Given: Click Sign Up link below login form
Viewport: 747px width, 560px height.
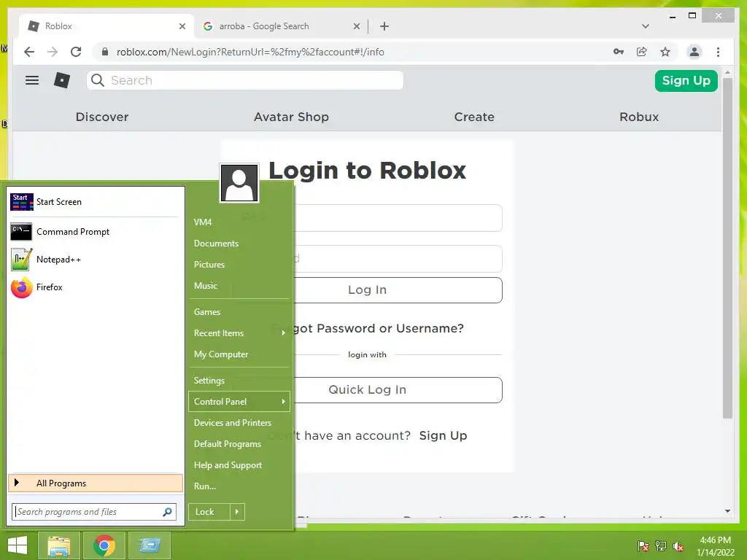Looking at the screenshot, I should (443, 436).
